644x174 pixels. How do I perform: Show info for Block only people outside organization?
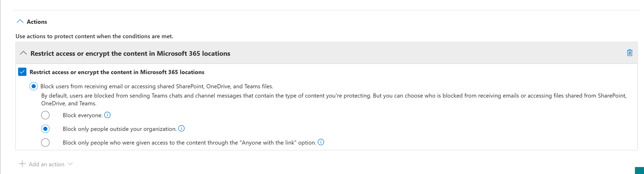tap(181, 128)
